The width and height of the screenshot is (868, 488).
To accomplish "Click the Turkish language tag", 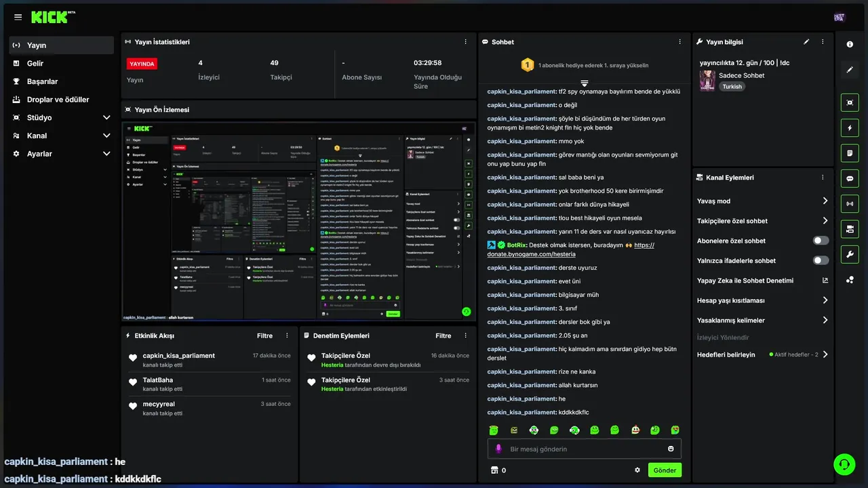I will [x=732, y=87].
